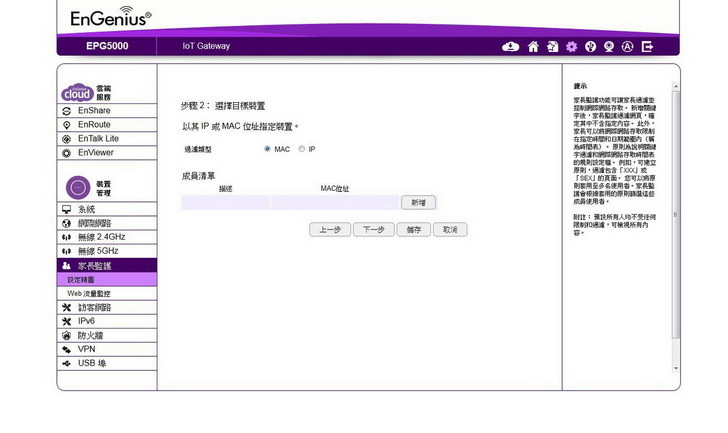
Task: Click the description input field in member list
Action: tap(225, 202)
